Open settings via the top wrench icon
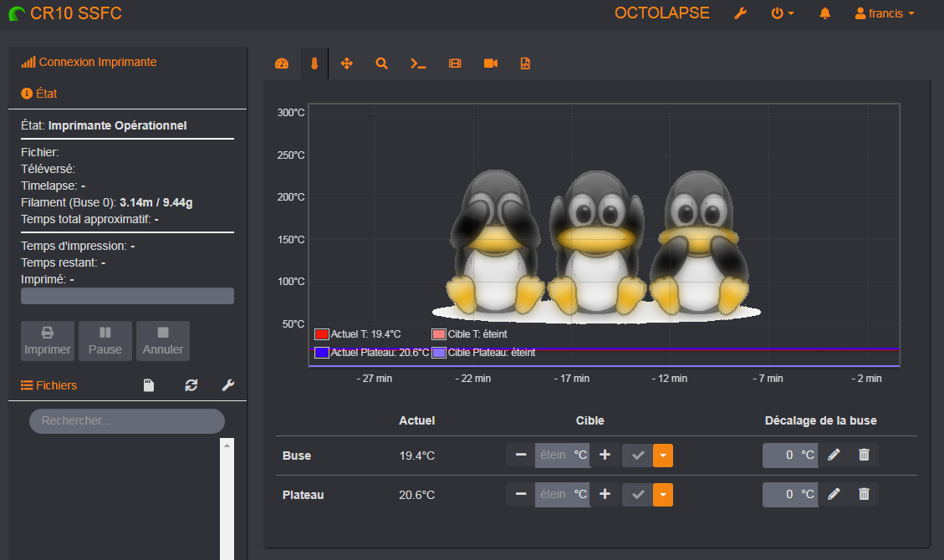The image size is (944, 560). click(741, 13)
